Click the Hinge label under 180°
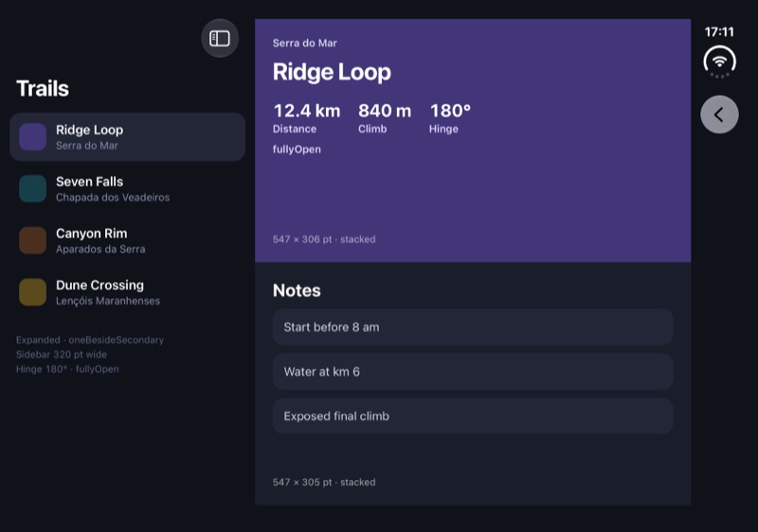 coord(443,129)
